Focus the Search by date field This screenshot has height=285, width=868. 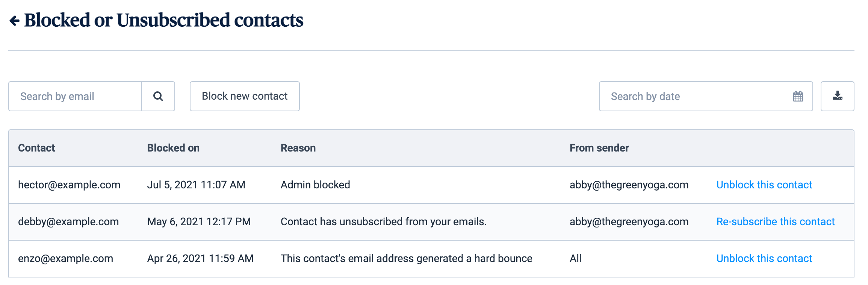point(695,97)
